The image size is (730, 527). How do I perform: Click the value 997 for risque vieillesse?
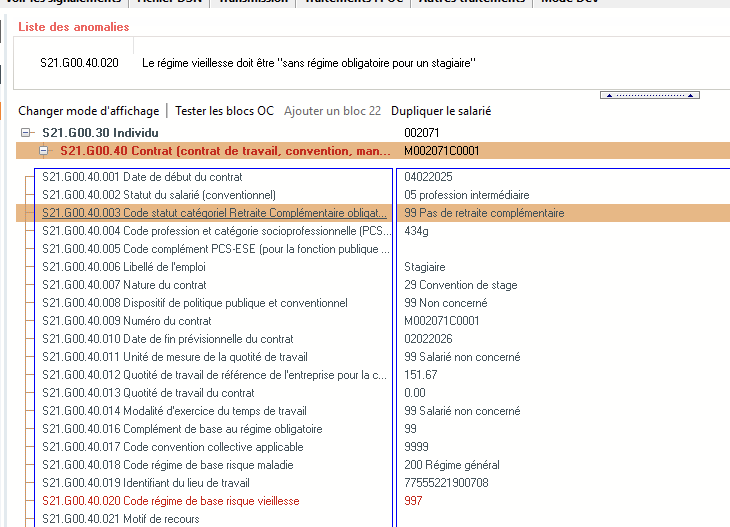[413, 501]
